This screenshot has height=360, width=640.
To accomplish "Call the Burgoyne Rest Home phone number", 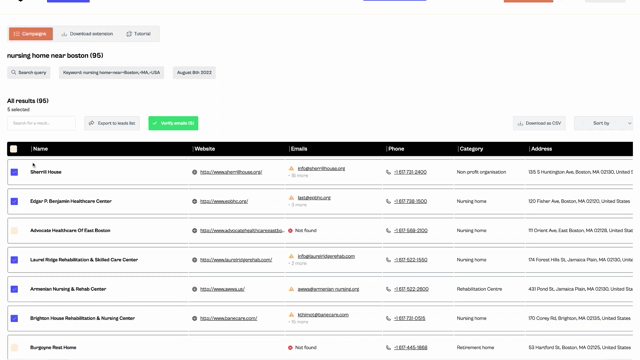I will [411, 348].
